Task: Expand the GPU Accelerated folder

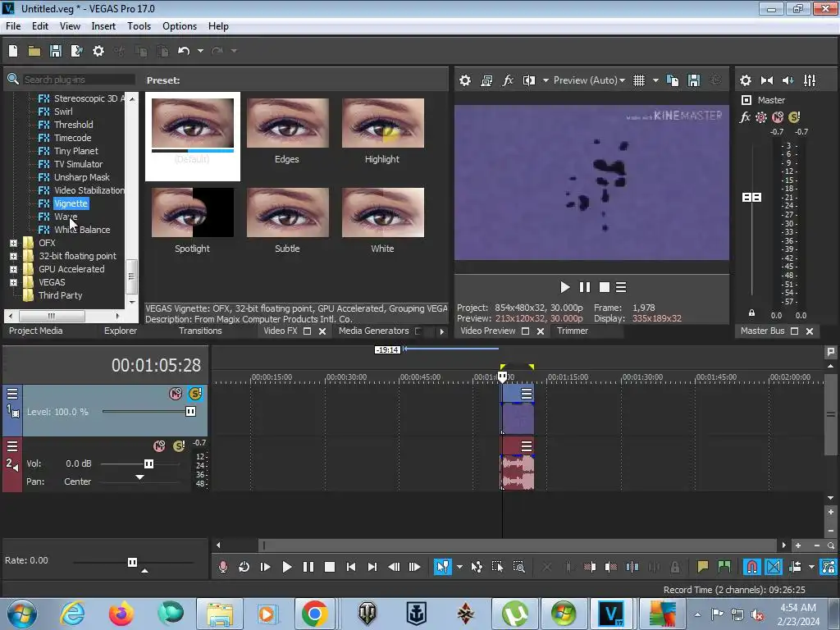Action: (13, 269)
